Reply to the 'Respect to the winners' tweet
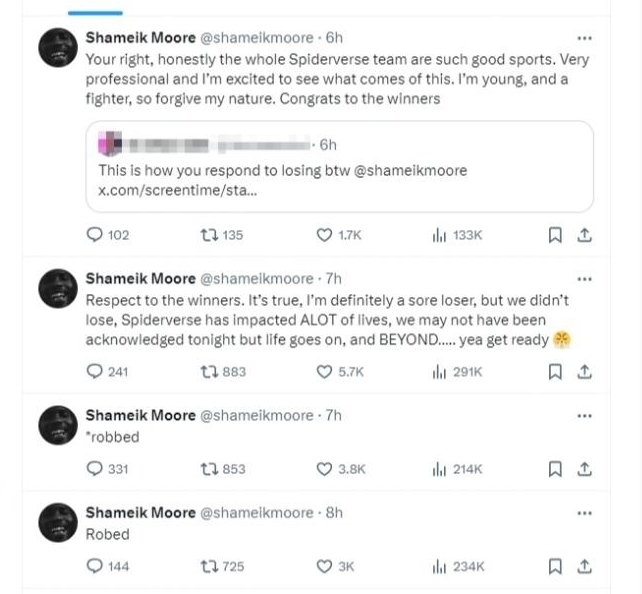Screen dimensions: 642x594 pos(96,372)
